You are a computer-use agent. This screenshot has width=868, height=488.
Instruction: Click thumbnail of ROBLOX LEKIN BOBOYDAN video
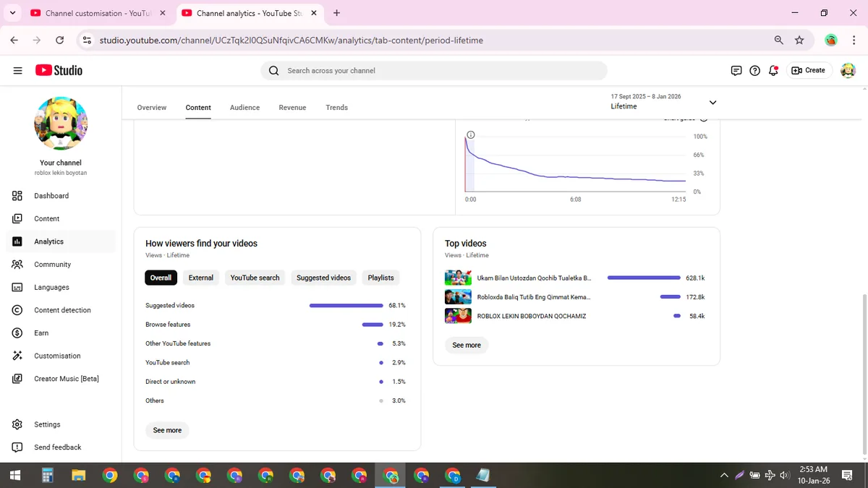coord(459,316)
